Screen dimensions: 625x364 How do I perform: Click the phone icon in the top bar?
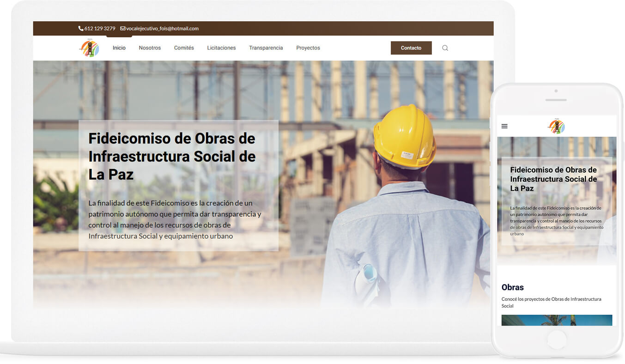[80, 28]
